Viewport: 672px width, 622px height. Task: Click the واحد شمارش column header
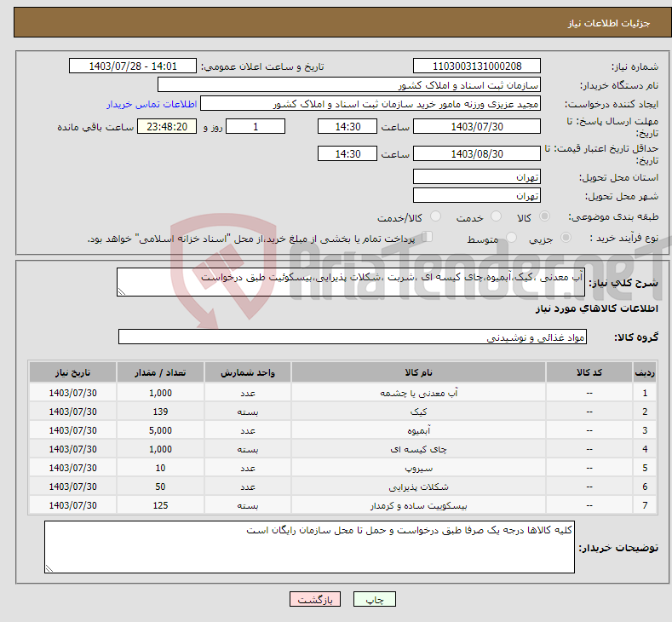tap(248, 372)
